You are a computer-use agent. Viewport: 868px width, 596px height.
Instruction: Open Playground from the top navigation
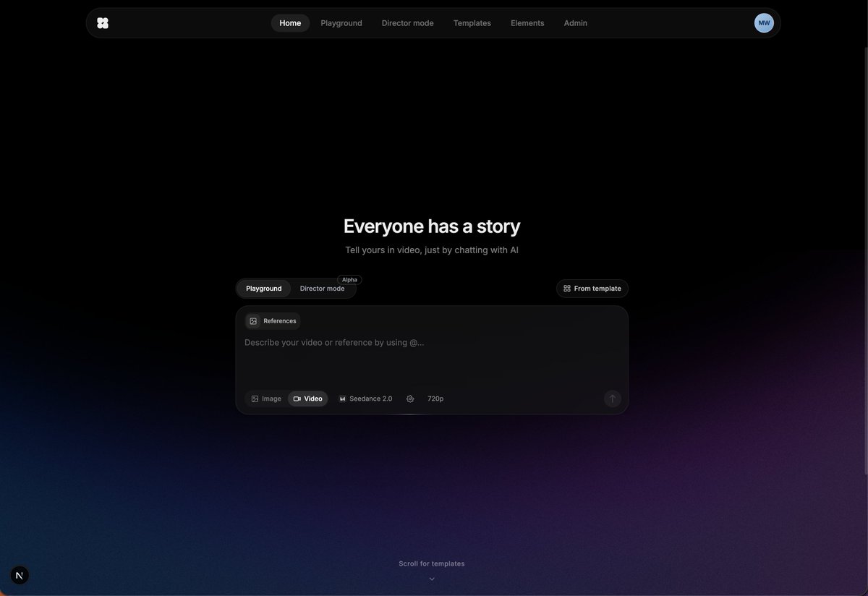(341, 23)
